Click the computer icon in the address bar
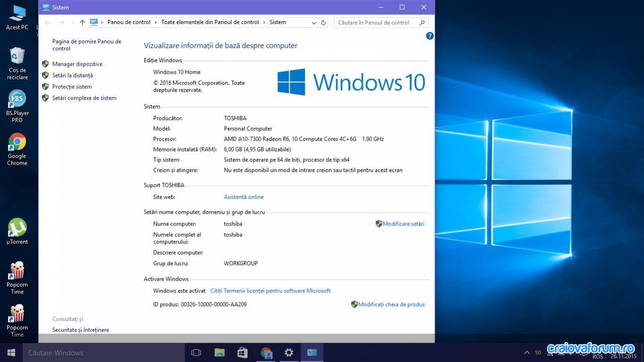The width and height of the screenshot is (644, 362). (94, 22)
